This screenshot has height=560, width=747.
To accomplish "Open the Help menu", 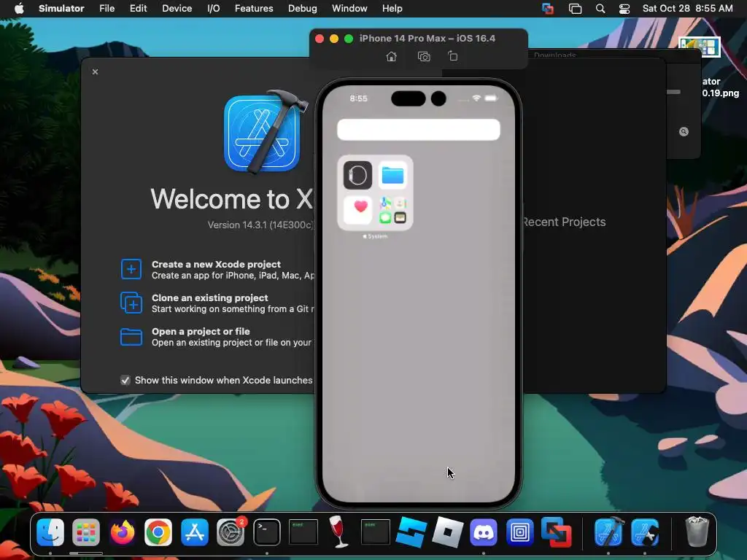I will click(x=392, y=9).
